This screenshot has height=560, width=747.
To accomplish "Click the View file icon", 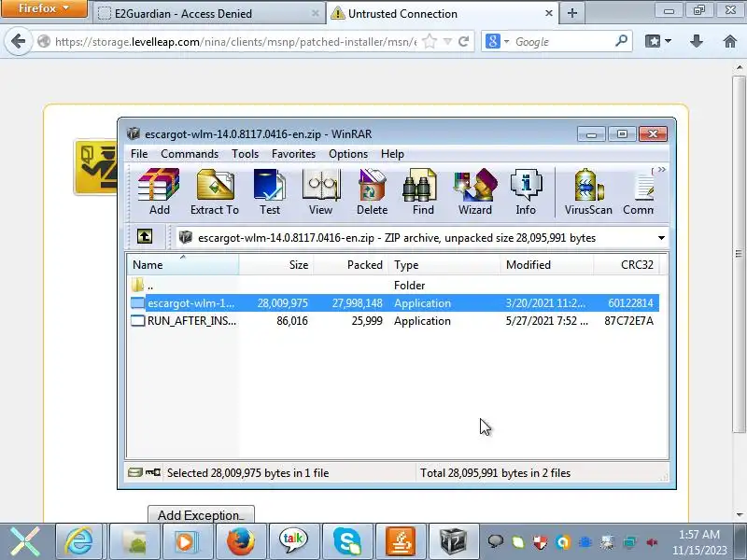I will [320, 192].
